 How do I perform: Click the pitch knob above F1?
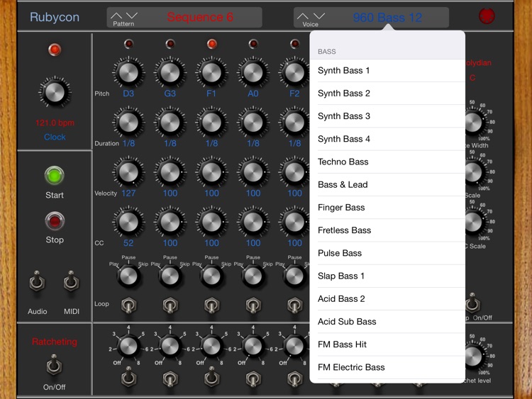211,72
